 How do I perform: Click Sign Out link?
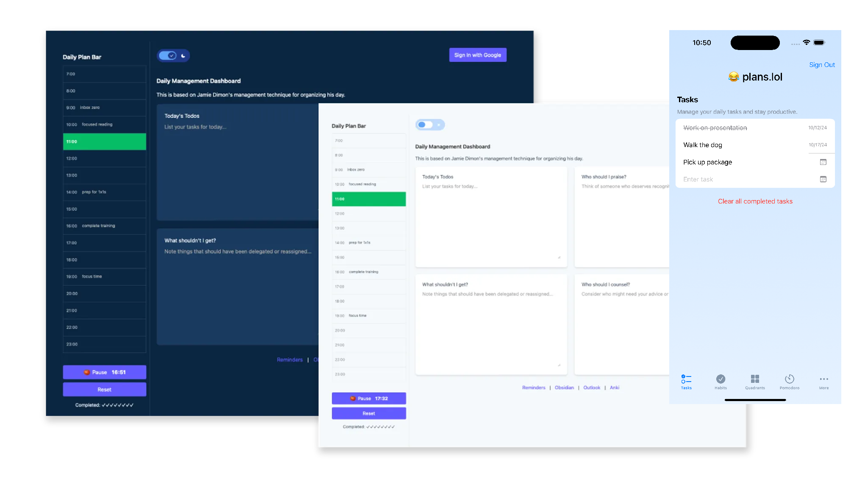(x=822, y=65)
